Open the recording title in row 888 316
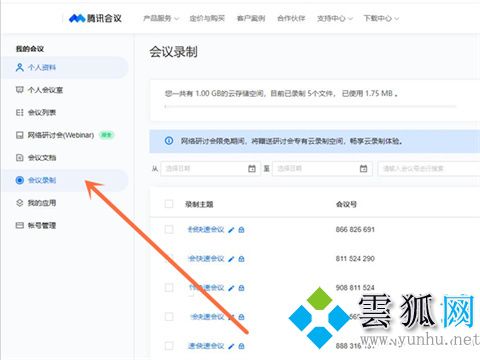The width and height of the screenshot is (480, 360). (x=206, y=346)
